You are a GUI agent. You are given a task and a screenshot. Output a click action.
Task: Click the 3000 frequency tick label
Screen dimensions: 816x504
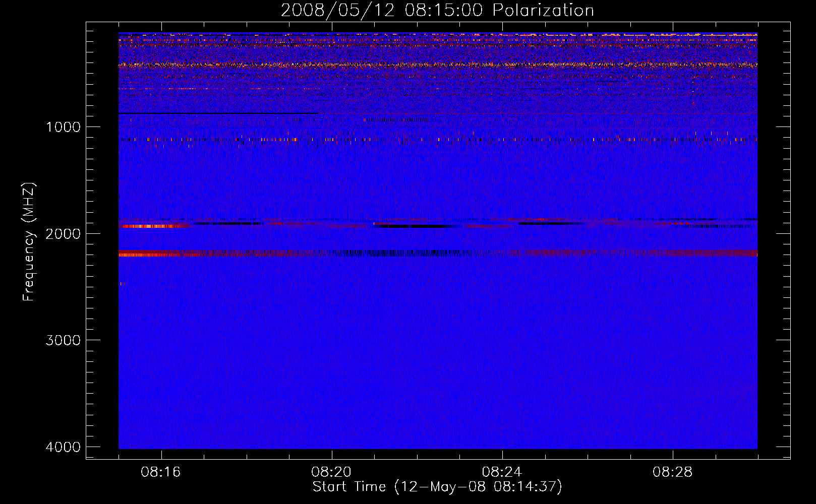point(63,340)
